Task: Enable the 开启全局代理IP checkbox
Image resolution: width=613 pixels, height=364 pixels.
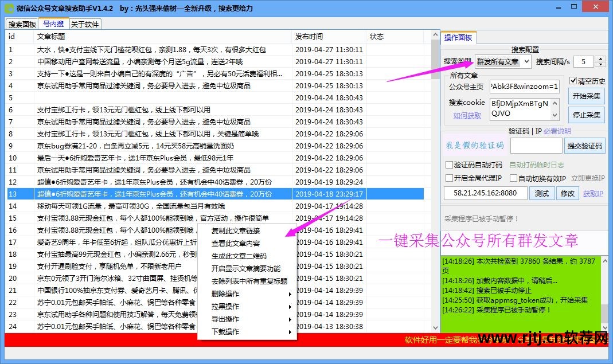Action: coord(450,178)
